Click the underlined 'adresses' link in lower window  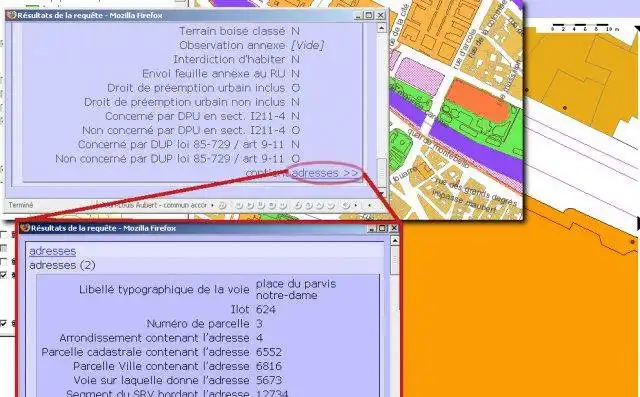pos(53,251)
